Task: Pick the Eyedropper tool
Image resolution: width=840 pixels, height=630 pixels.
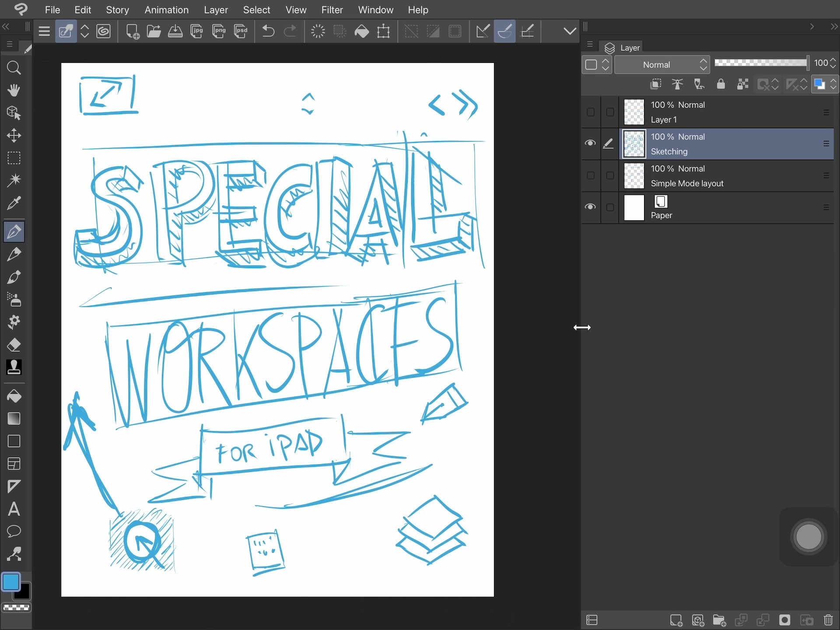Action: click(14, 203)
